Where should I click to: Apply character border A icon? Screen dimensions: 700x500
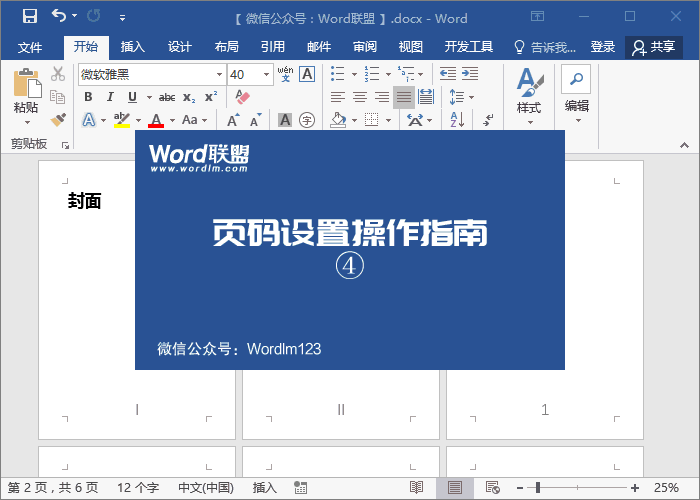[307, 74]
